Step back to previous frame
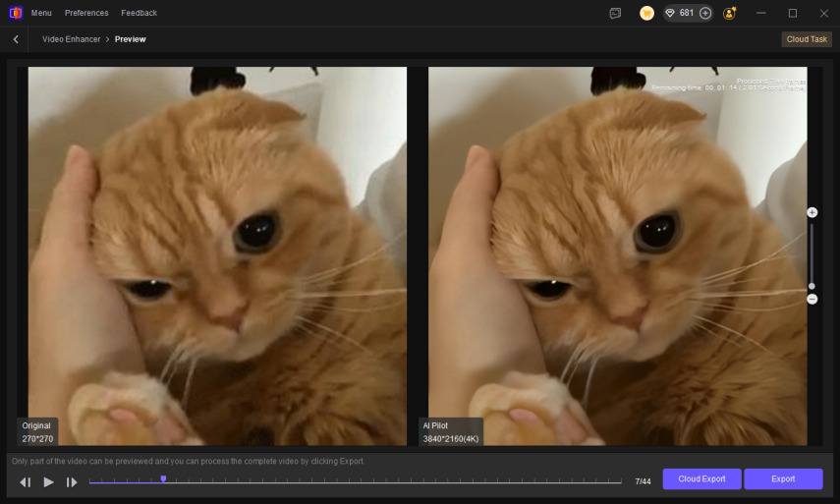This screenshot has width=840, height=504. click(26, 482)
